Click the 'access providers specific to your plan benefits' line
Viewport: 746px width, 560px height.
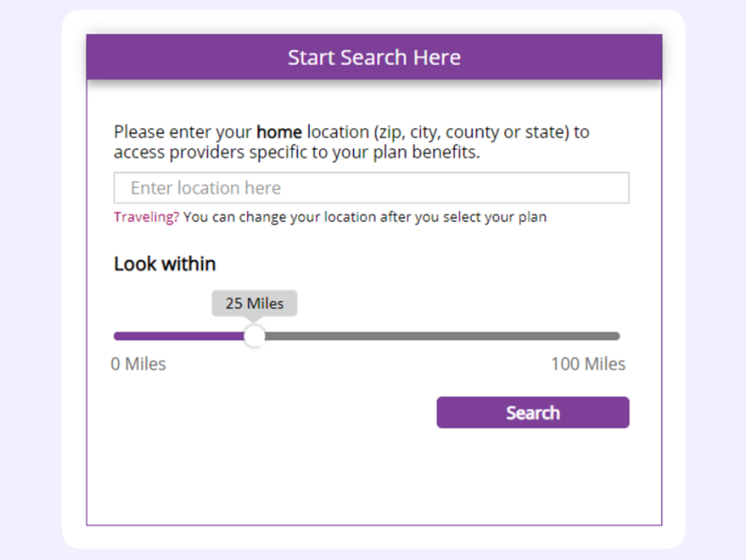pos(297,152)
